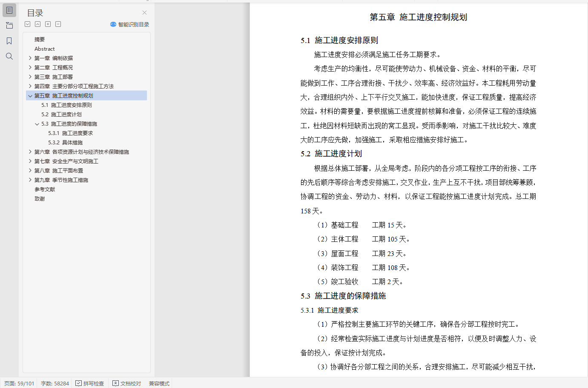Viewport: 588px width, 388px height.
Task: Jump to 5.1 施工进度安排原则 in outline
Action: (66, 105)
